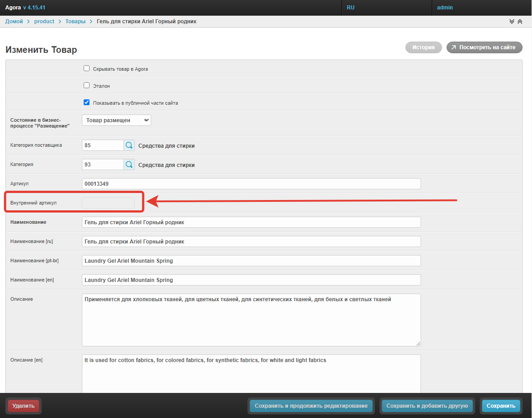Open the 'Товар размещен' state dropdown

coord(116,120)
